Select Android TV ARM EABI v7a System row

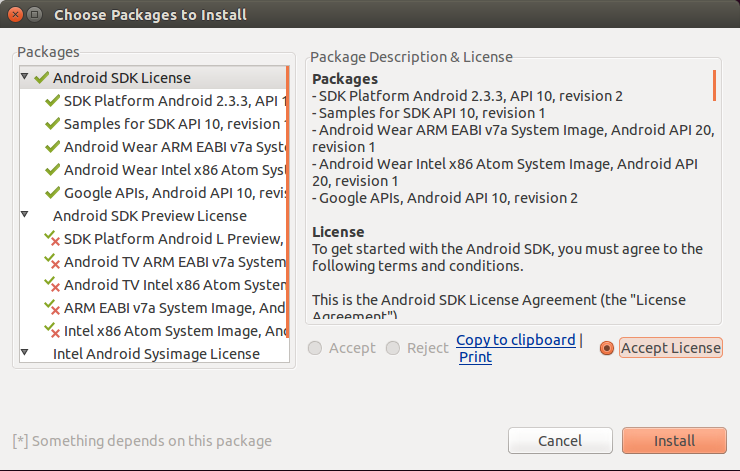click(x=153, y=261)
